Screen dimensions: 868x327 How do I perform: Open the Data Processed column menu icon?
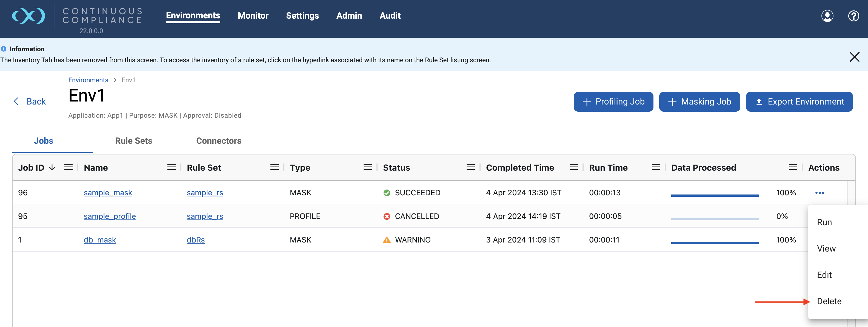tap(793, 167)
